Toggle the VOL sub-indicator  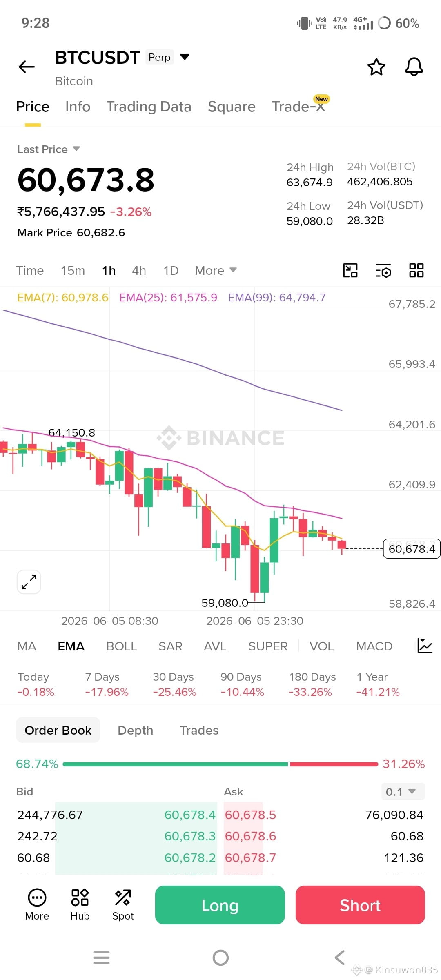pos(321,646)
